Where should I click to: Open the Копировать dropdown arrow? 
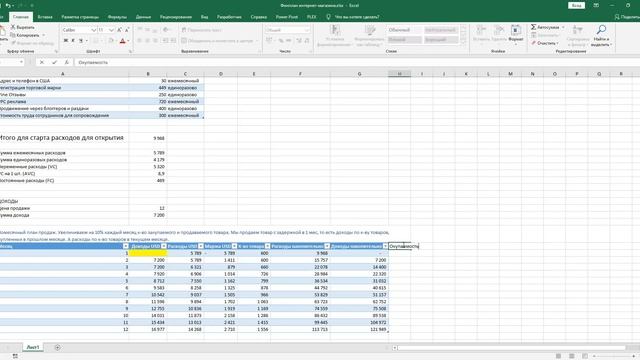[x=44, y=35]
